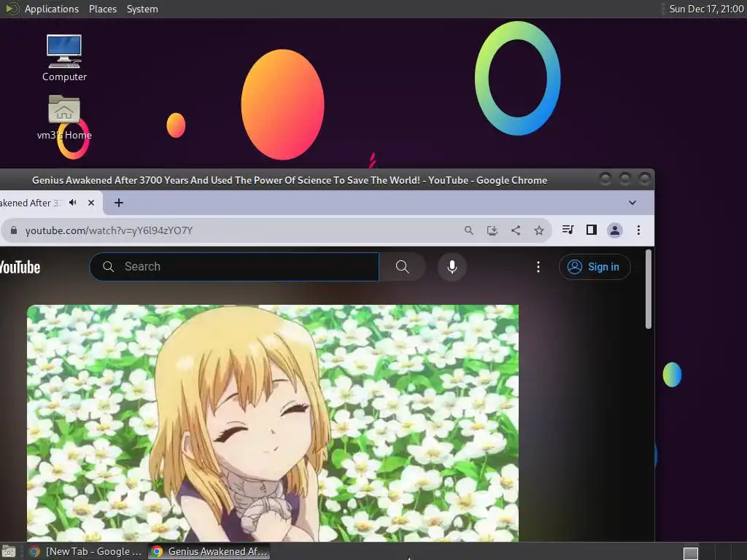Minimize the Chrome window

[605, 179]
